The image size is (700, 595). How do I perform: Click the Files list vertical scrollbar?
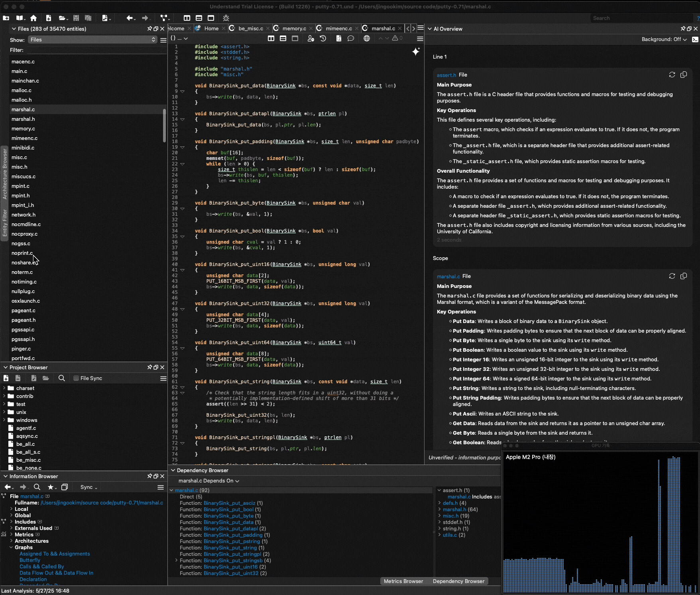point(164,125)
